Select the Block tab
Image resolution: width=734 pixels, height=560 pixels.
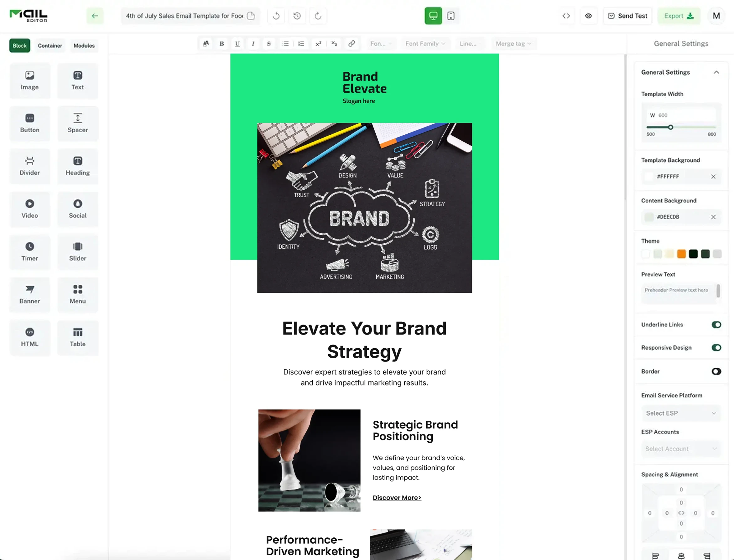(x=20, y=46)
